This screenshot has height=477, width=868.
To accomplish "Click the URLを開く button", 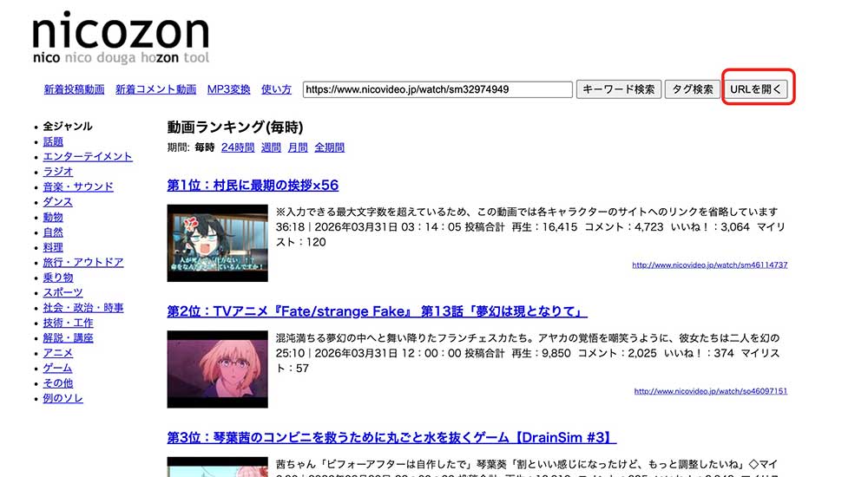I will point(757,89).
